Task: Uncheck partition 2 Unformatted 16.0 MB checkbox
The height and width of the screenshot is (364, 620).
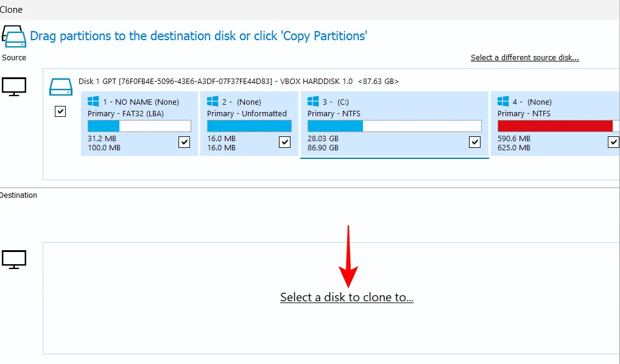Action: pyautogui.click(x=284, y=142)
